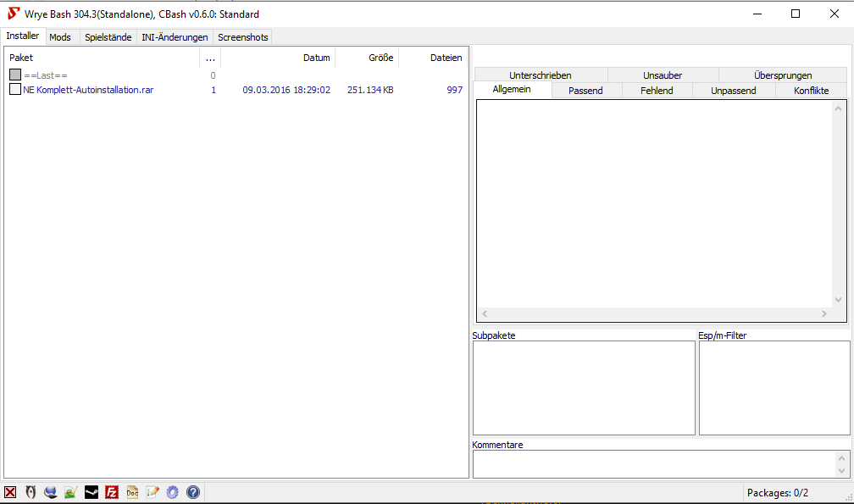
Task: Launch Oblivion via the game icon
Action: (x=30, y=492)
